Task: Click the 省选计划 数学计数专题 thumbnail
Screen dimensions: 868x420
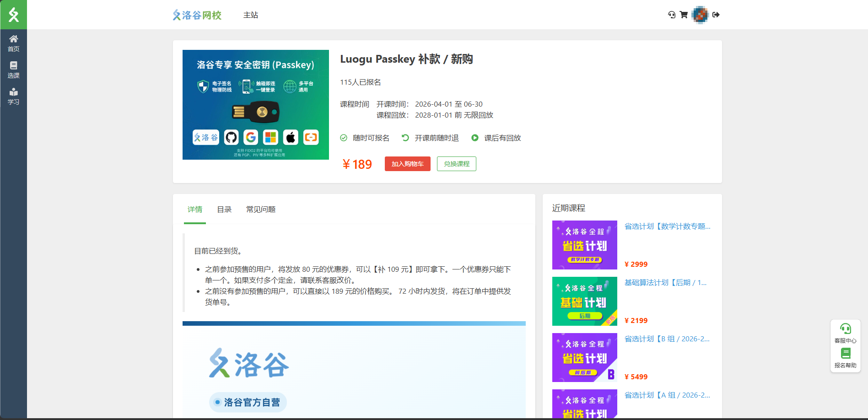Action: coord(585,245)
